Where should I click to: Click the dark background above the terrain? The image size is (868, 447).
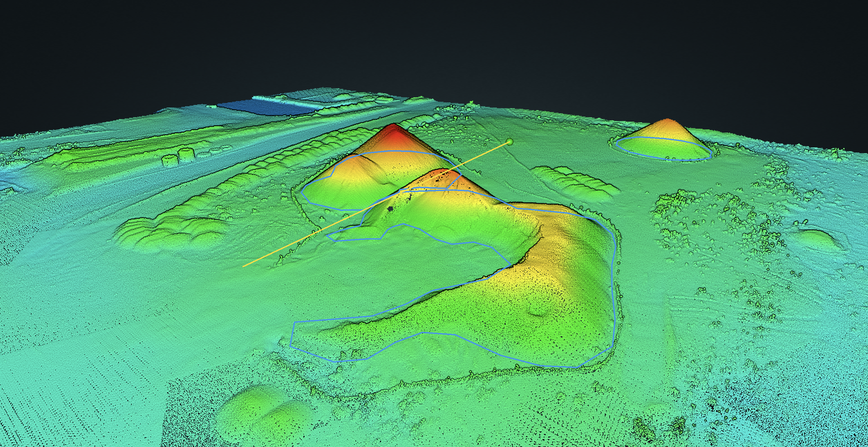tap(434, 42)
